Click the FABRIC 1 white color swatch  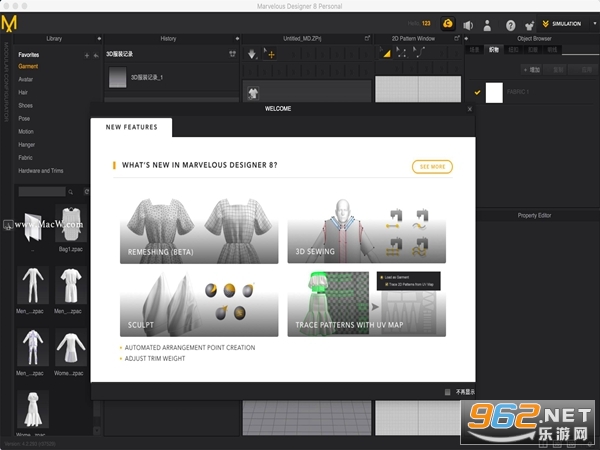(494, 93)
